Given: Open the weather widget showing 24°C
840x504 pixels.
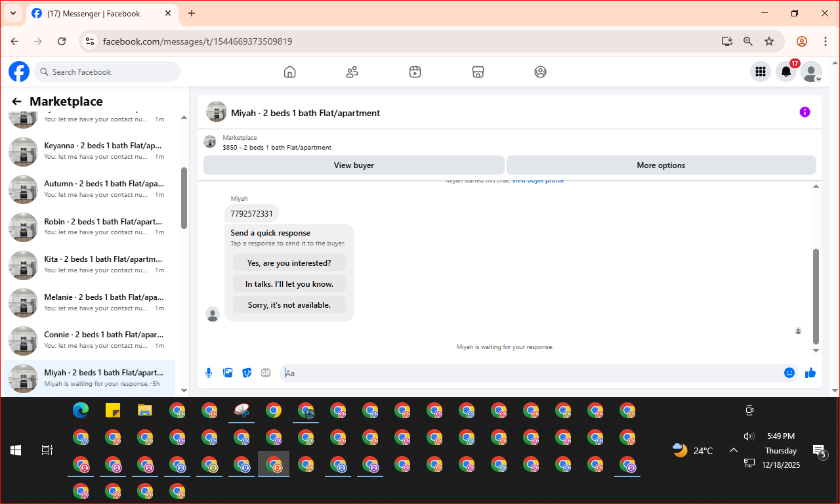Looking at the screenshot, I should click(x=693, y=450).
